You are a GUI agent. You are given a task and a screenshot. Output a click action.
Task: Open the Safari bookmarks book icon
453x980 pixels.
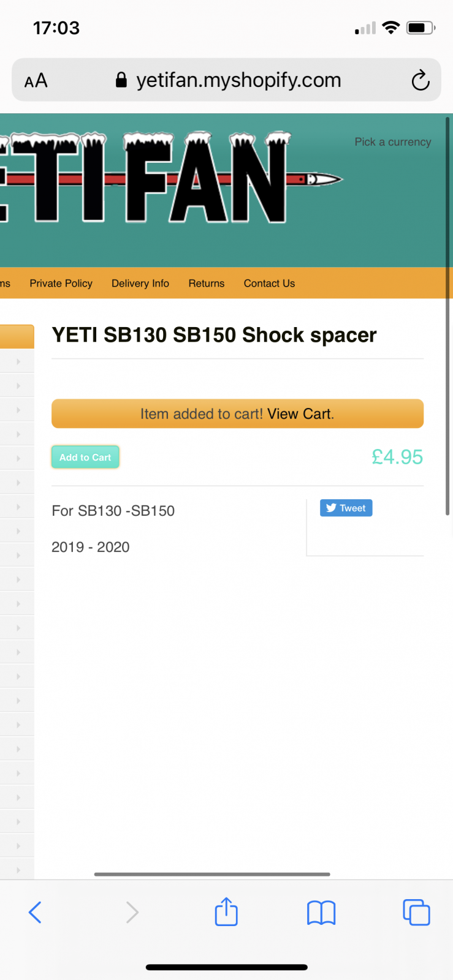[321, 913]
